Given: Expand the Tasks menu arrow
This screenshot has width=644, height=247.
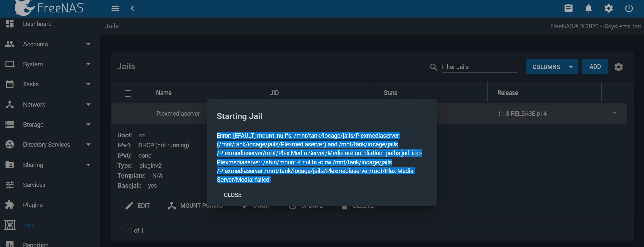Looking at the screenshot, I should point(88,84).
